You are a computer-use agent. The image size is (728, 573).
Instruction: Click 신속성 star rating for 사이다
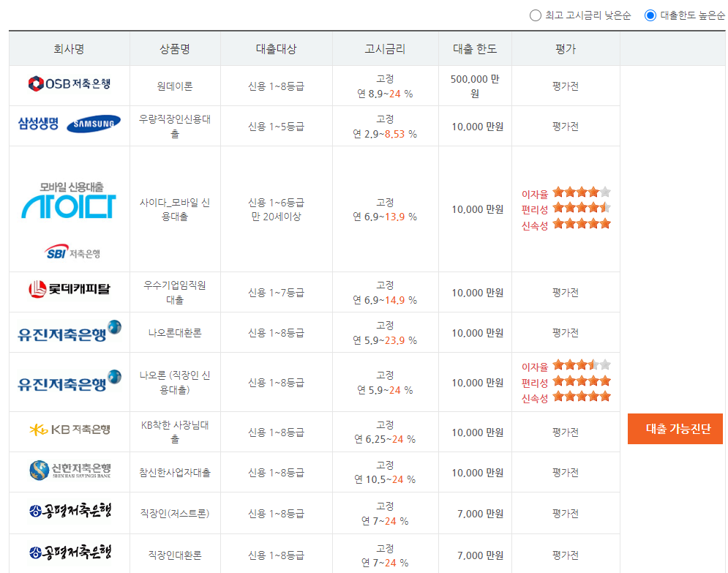pyautogui.click(x=582, y=224)
